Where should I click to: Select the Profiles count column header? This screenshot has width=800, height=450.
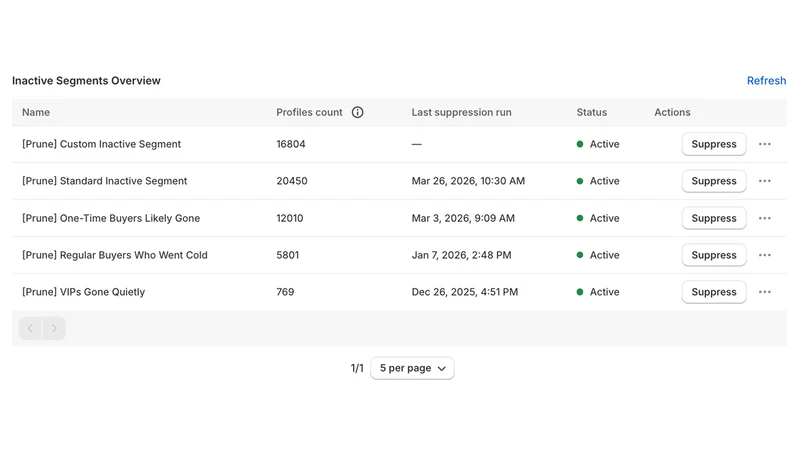click(309, 112)
